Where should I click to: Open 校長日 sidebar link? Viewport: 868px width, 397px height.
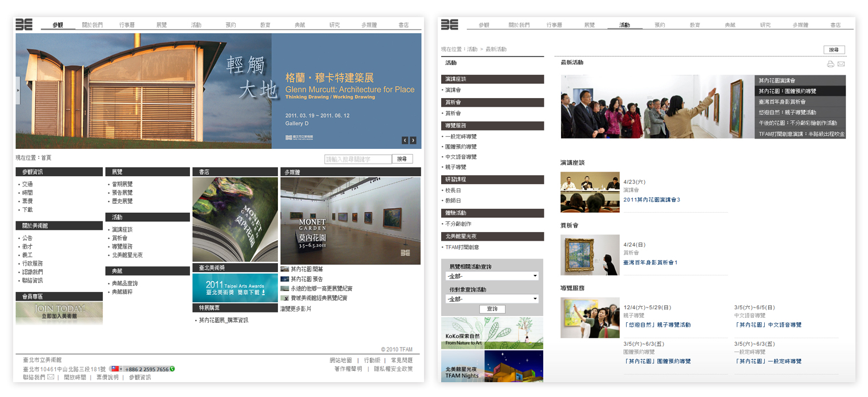pos(453,191)
